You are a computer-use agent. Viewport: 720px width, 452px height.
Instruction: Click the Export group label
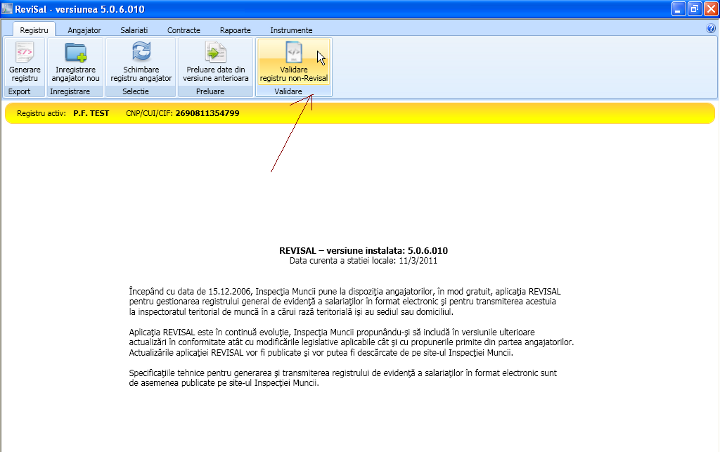(19, 91)
